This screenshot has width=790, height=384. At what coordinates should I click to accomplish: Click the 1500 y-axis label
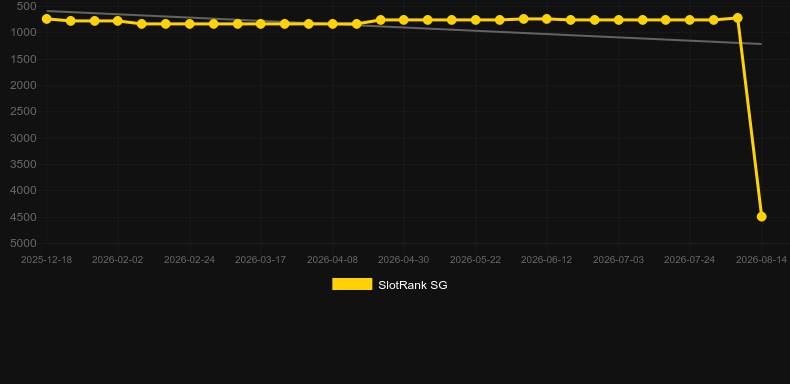click(24, 59)
